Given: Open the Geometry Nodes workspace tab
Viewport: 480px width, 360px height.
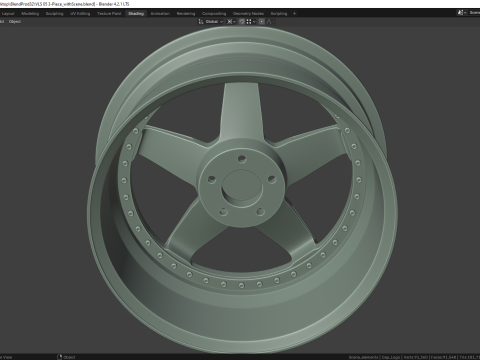Looking at the screenshot, I should (x=248, y=14).
